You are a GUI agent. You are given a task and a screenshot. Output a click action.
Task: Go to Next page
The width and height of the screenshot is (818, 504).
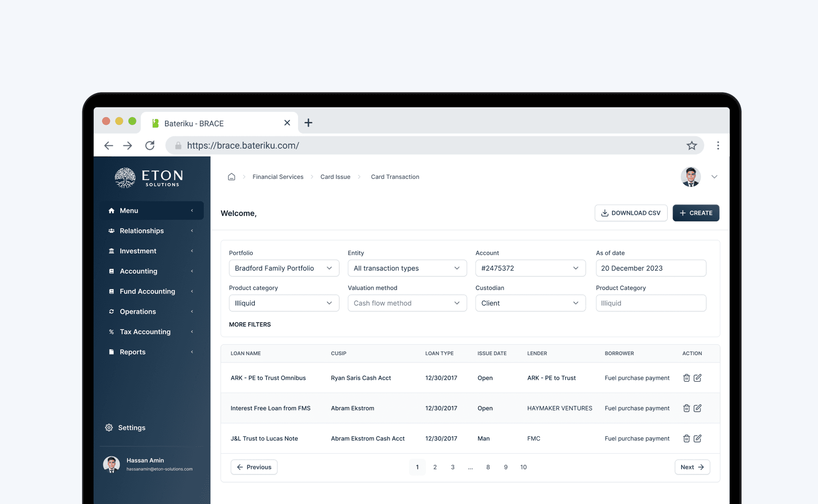pyautogui.click(x=692, y=467)
